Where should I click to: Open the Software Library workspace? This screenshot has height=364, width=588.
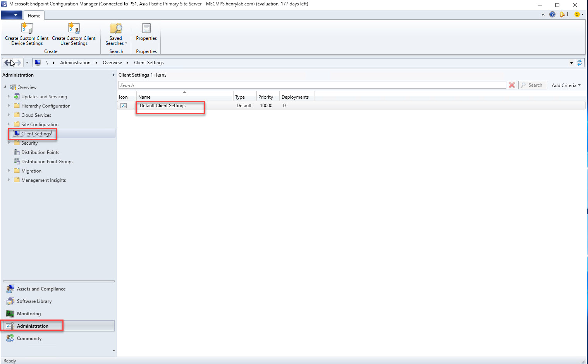point(34,301)
